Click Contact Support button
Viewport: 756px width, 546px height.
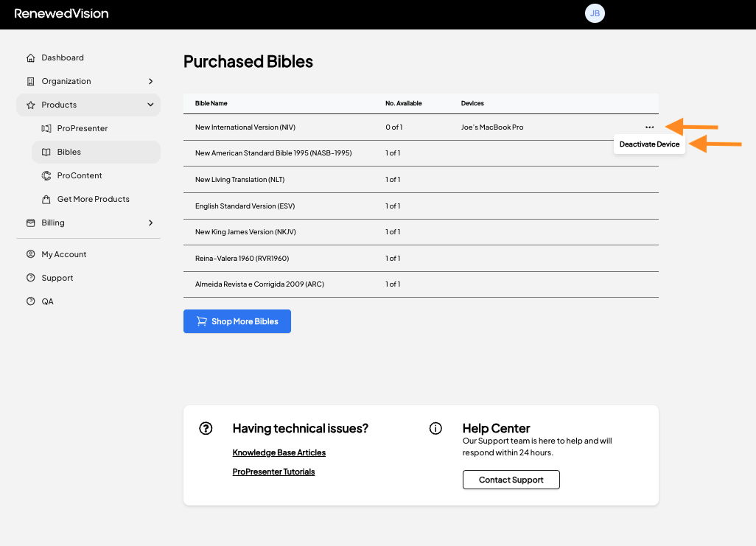click(x=511, y=480)
